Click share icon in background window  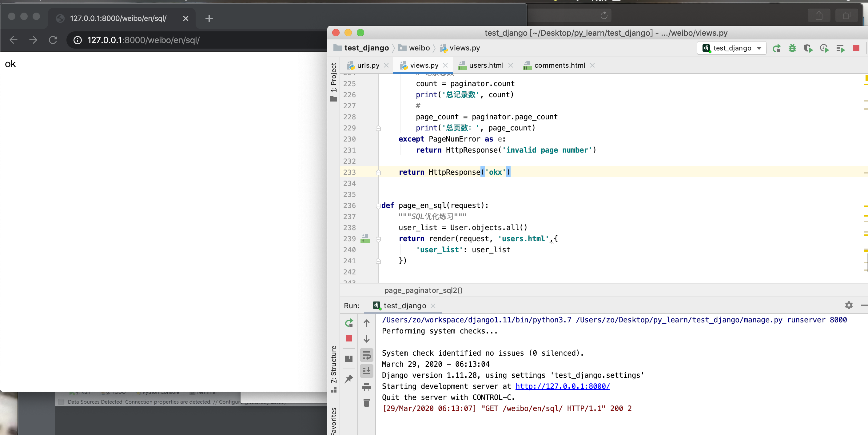(x=819, y=15)
